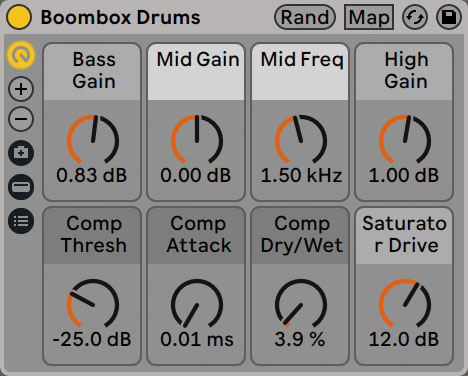Viewport: 468px width, 376px height.
Task: Select the Mid Freq macro label
Action: (x=300, y=72)
